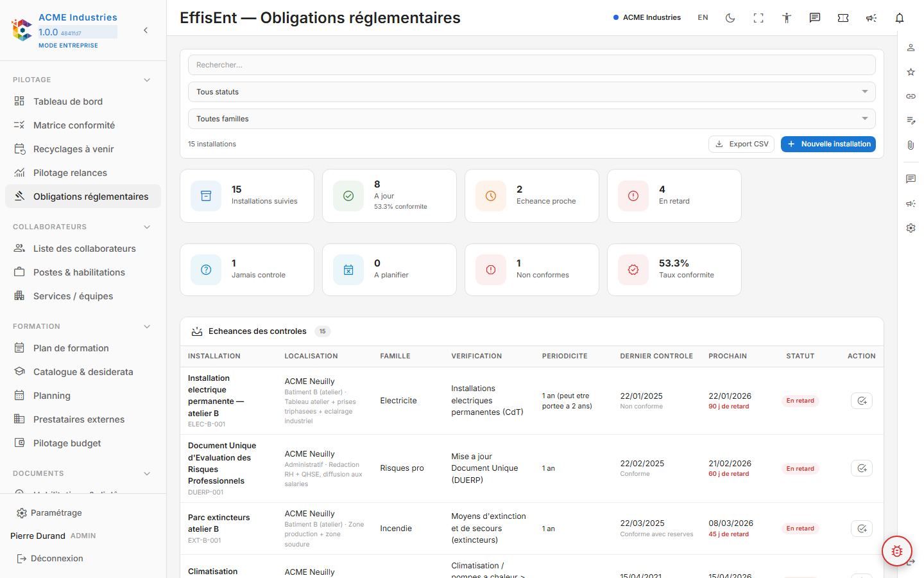Click Pierre Durand user name
This screenshot has height=578, width=924.
[x=38, y=536]
